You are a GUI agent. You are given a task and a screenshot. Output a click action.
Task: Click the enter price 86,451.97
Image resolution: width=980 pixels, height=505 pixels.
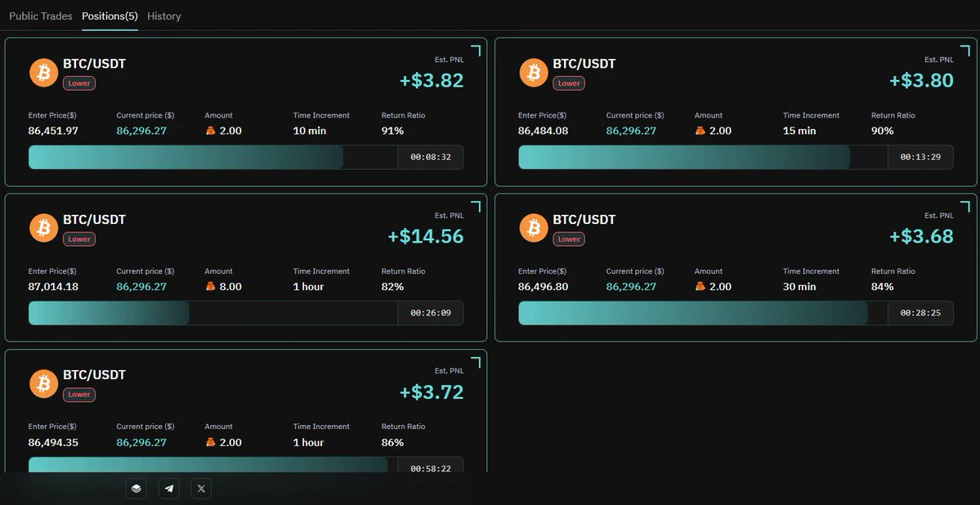coord(53,131)
